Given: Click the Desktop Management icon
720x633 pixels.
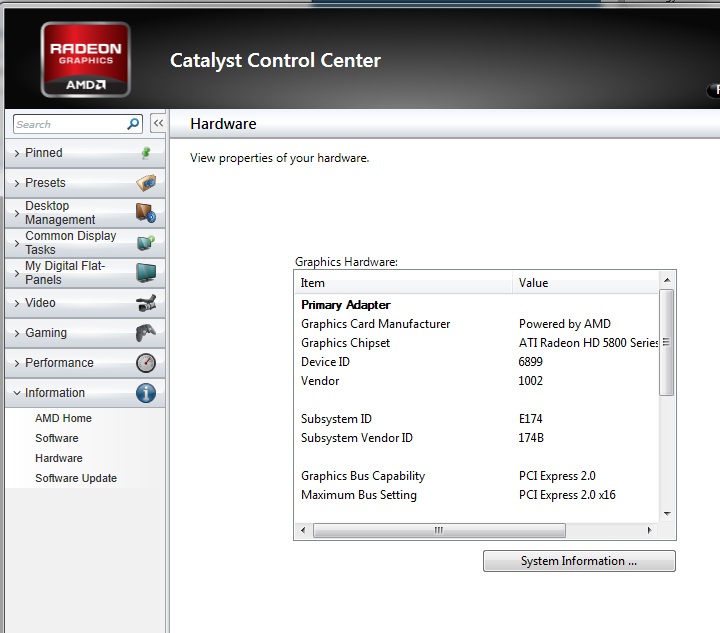Looking at the screenshot, I should (146, 213).
